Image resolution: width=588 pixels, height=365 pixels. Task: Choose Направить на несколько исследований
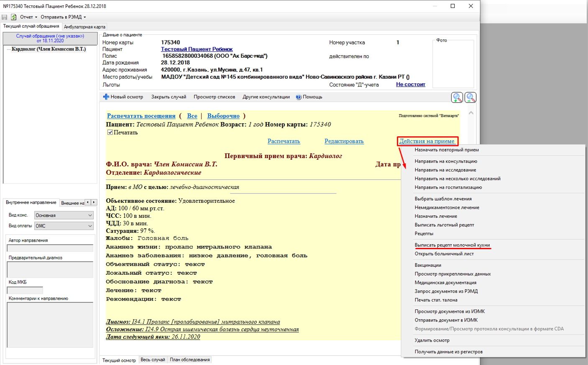pos(458,179)
